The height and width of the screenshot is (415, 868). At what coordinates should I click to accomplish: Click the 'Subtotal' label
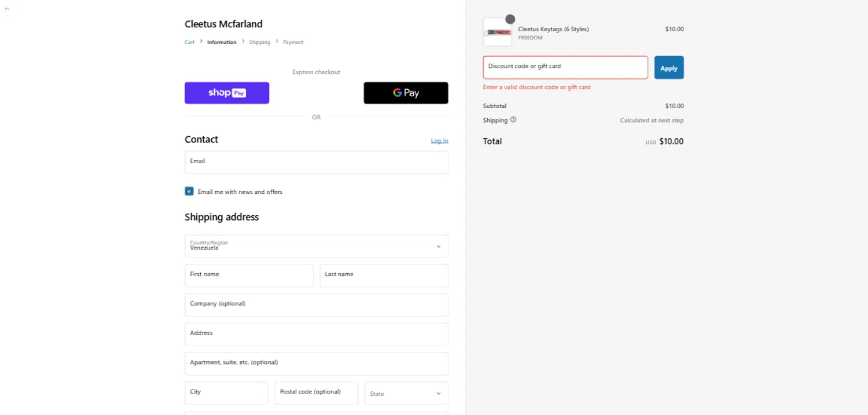(495, 106)
